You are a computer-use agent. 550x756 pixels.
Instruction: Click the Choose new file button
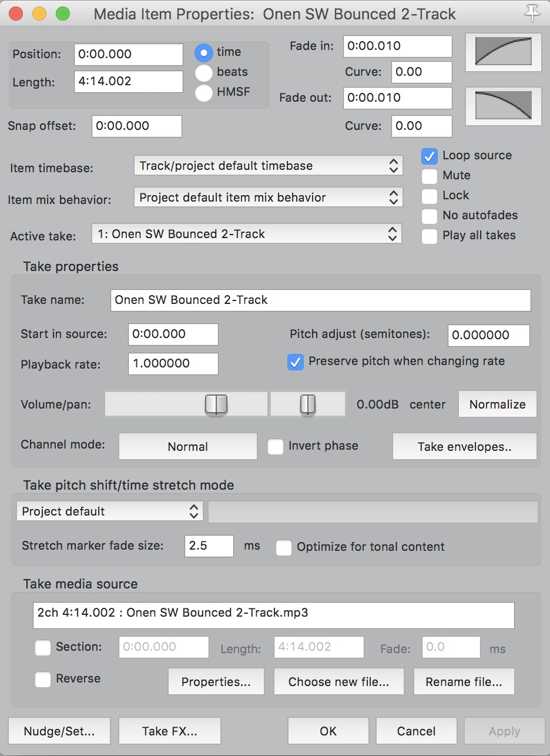coord(338,682)
